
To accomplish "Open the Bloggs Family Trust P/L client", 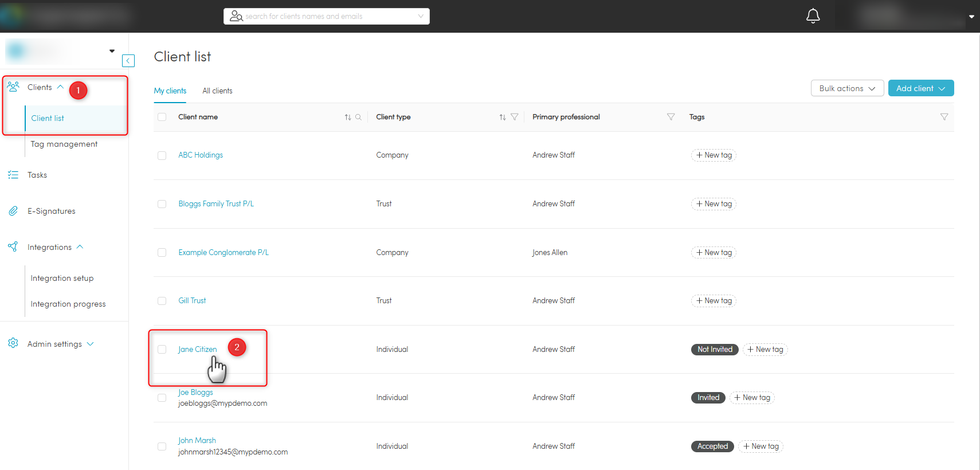I will [216, 203].
